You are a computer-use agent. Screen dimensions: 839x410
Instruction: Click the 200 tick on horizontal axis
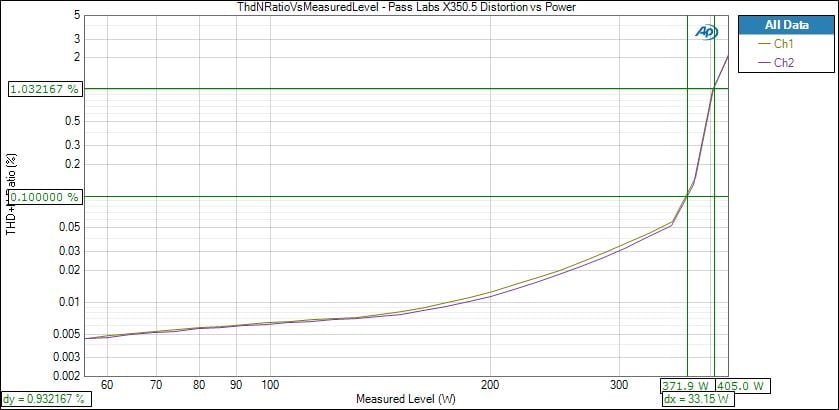point(490,384)
